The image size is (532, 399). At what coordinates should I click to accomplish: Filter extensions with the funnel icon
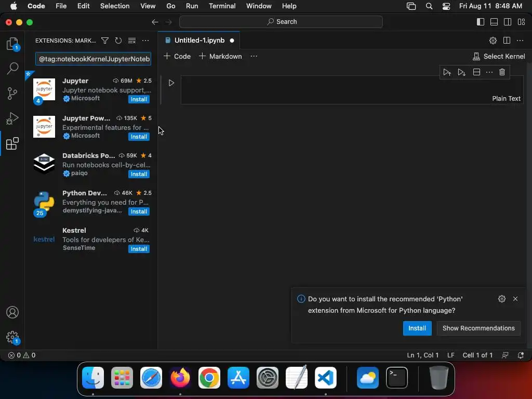pyautogui.click(x=105, y=41)
